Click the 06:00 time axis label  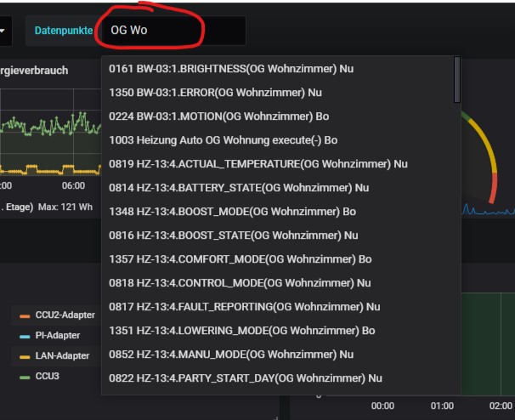pyautogui.click(x=74, y=185)
